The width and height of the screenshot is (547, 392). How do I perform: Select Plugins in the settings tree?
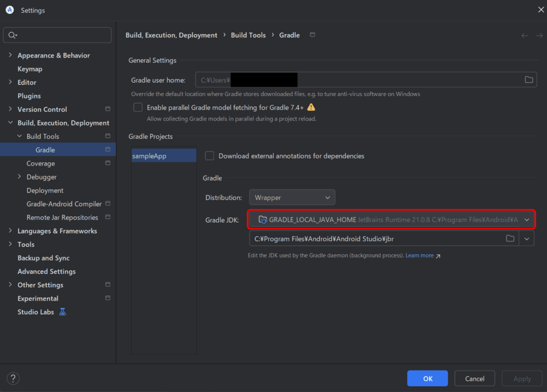tap(29, 96)
